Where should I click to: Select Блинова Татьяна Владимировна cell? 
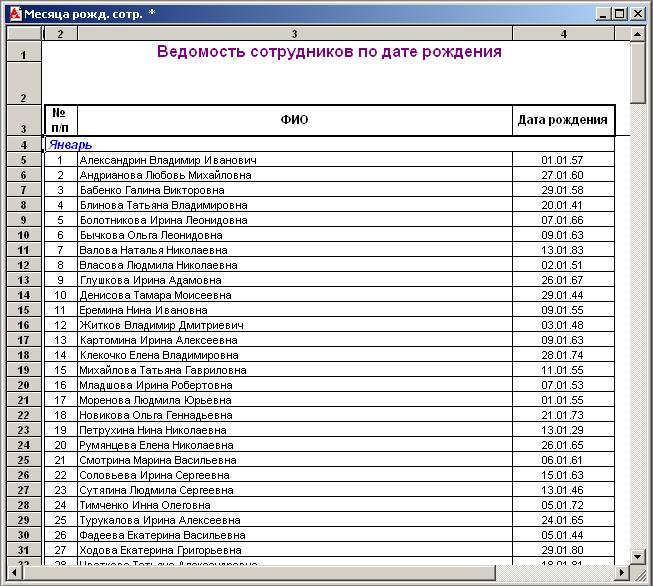click(x=294, y=205)
